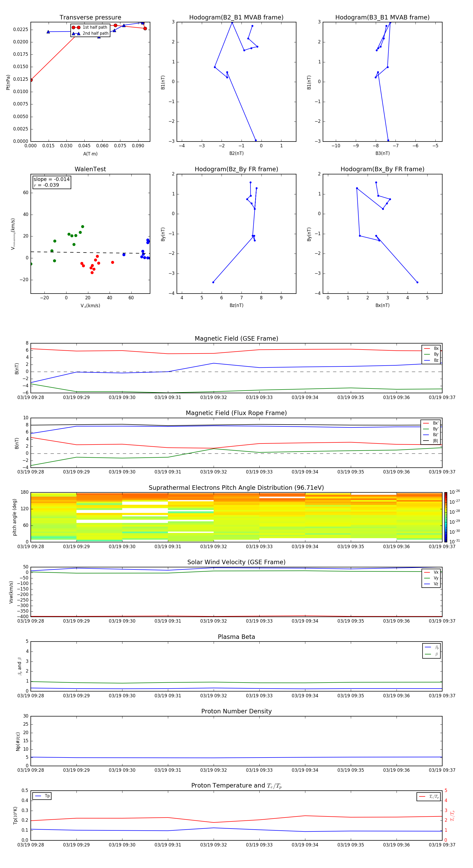
Task: Click the 'Hodogram(Bz_By FR frame)' title
Action: (x=236, y=169)
